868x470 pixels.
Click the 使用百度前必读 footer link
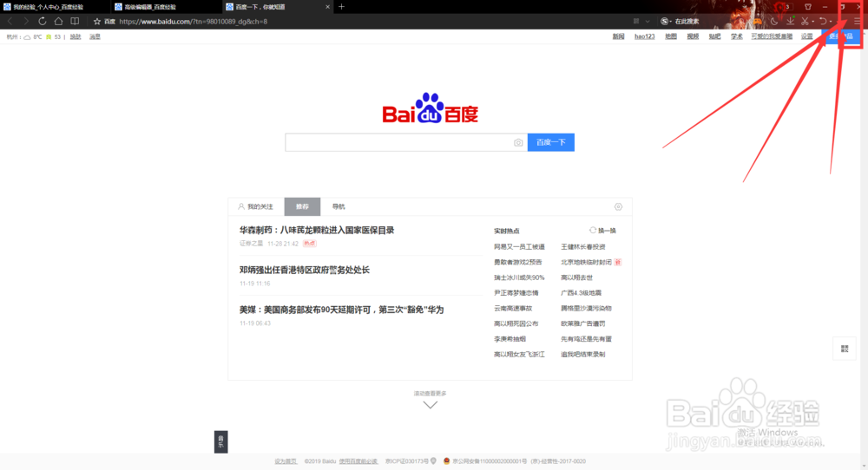click(x=358, y=461)
